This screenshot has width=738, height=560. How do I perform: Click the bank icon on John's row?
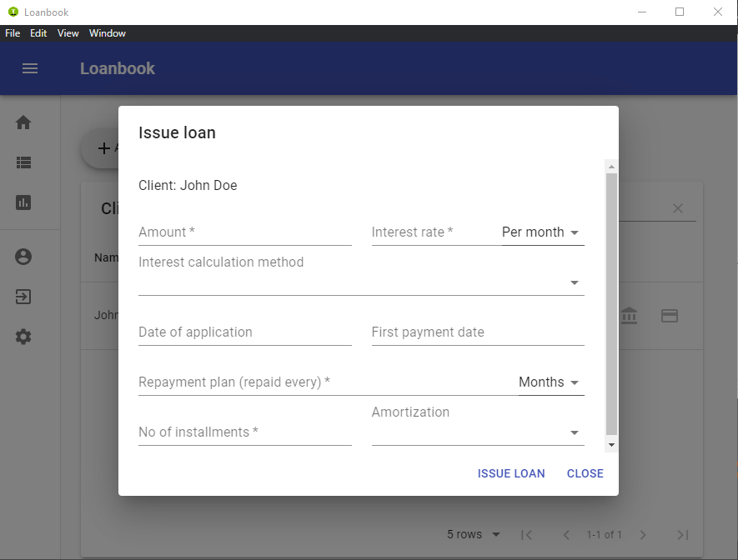[x=629, y=315]
